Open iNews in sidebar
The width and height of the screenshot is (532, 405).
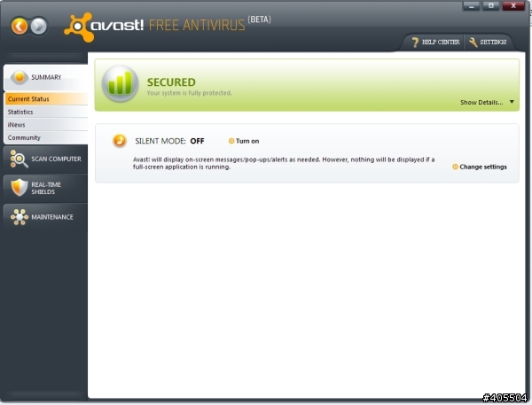pos(46,125)
